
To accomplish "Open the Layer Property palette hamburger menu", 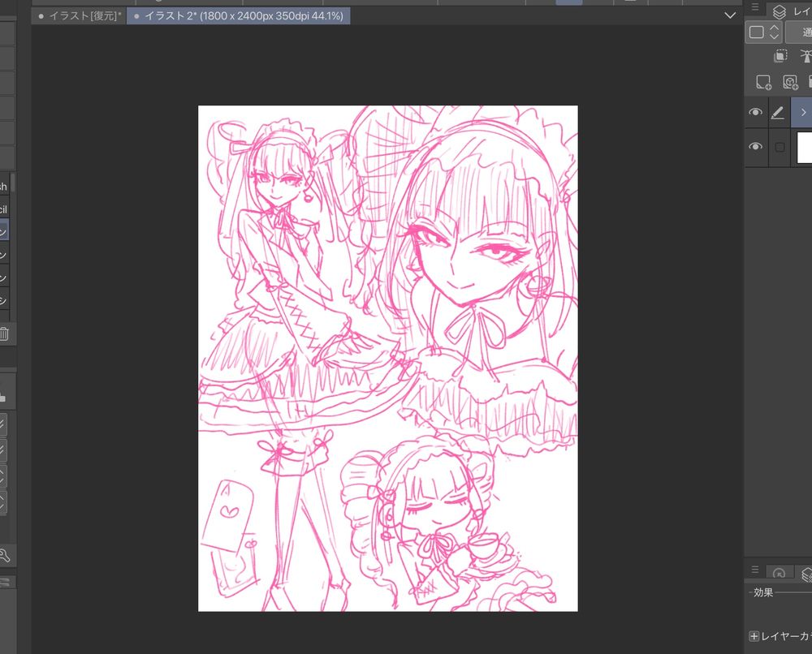I will pyautogui.click(x=755, y=570).
